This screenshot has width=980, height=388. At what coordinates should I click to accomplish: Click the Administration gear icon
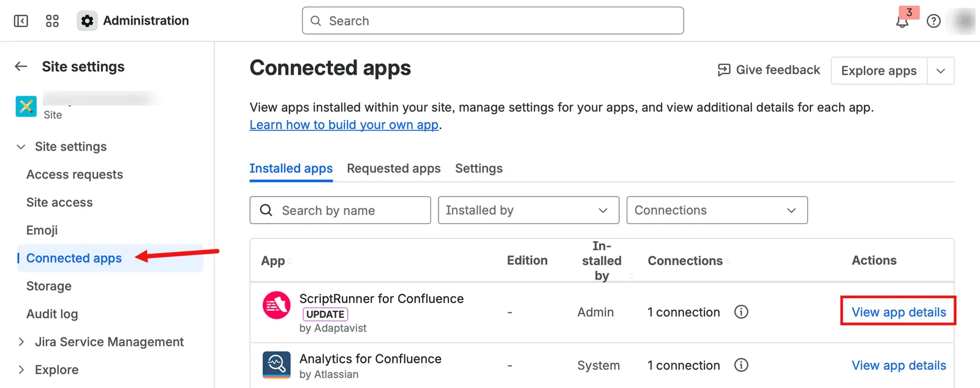coord(88,21)
